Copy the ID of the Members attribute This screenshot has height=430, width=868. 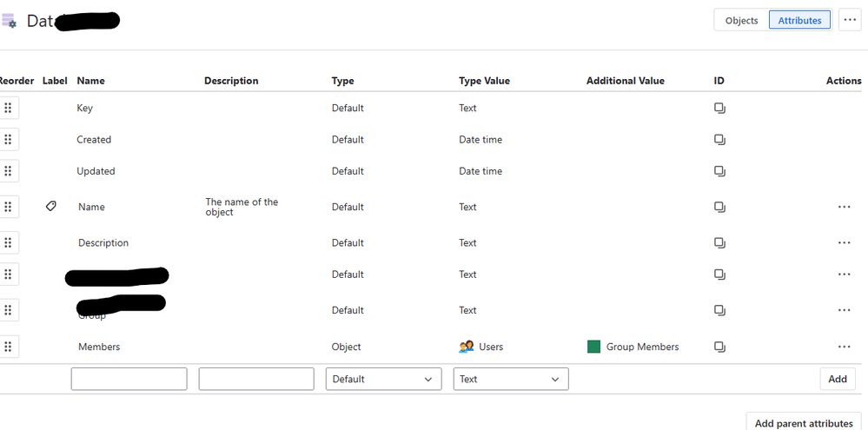coord(719,347)
